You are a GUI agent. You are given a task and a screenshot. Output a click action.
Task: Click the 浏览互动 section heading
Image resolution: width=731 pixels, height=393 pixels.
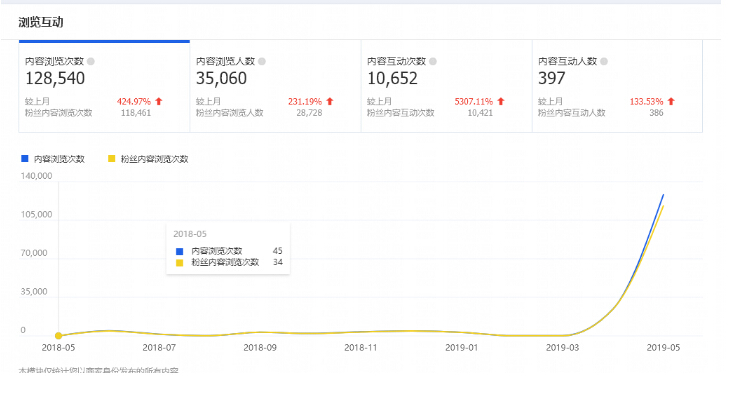tap(41, 22)
